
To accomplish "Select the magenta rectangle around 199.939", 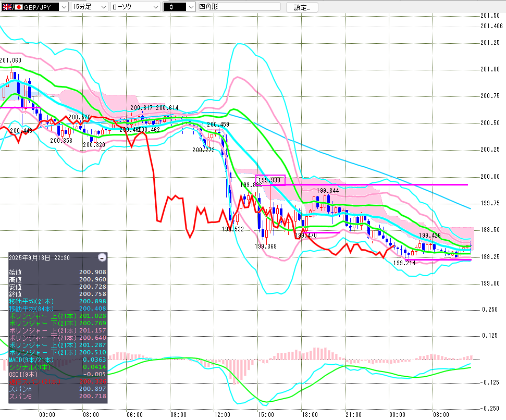I will [270, 180].
